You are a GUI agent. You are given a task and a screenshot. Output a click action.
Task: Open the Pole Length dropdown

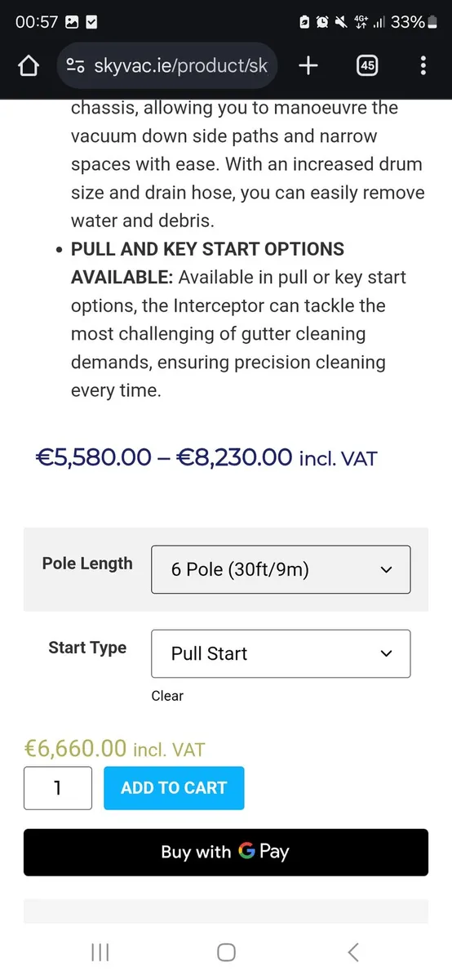coord(281,569)
